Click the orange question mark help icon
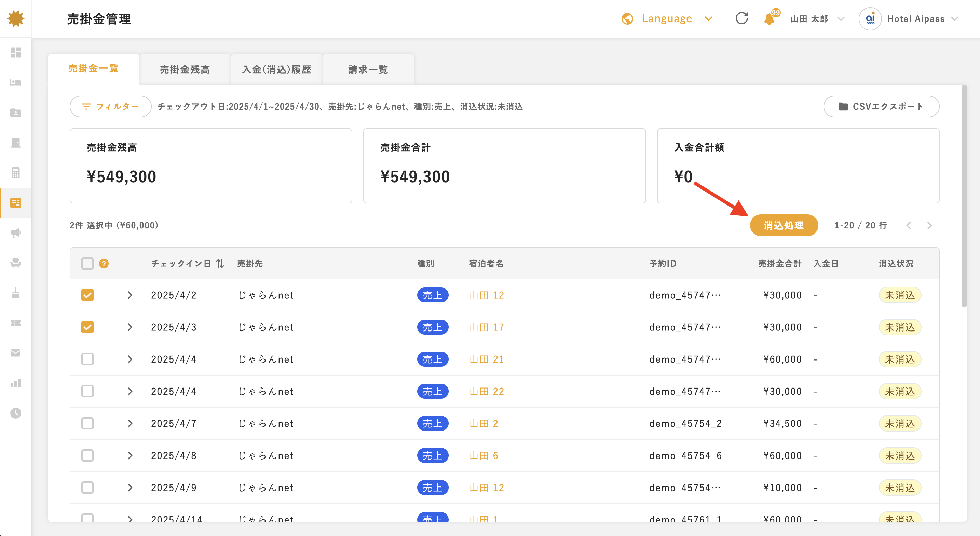The width and height of the screenshot is (980, 536). pos(104,264)
